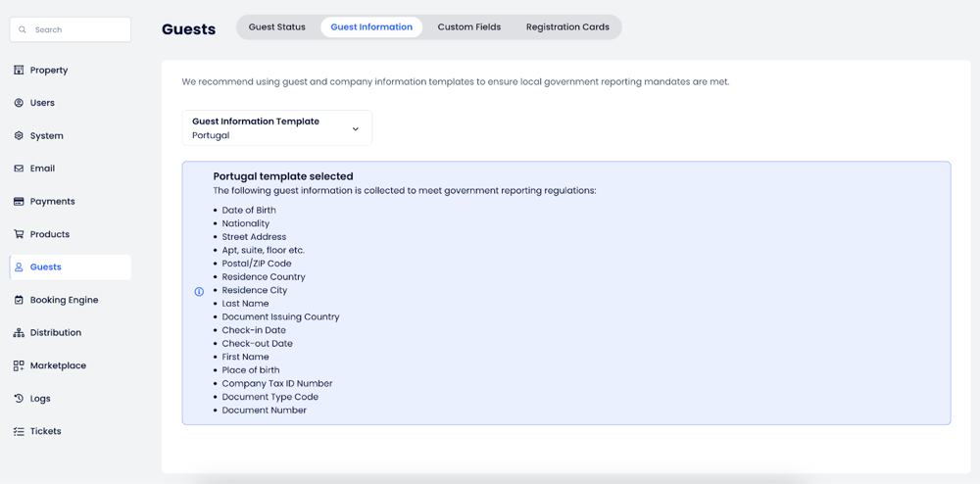Click the Booking Engine calendar icon
The width and height of the screenshot is (980, 484).
[x=19, y=300]
